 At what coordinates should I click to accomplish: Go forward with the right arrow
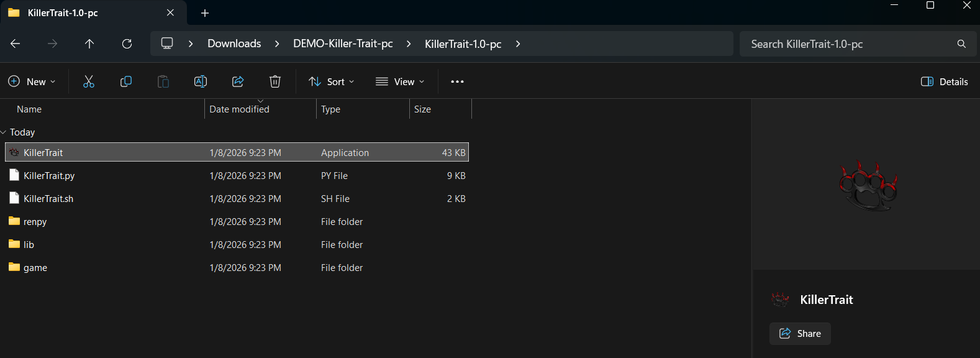53,44
